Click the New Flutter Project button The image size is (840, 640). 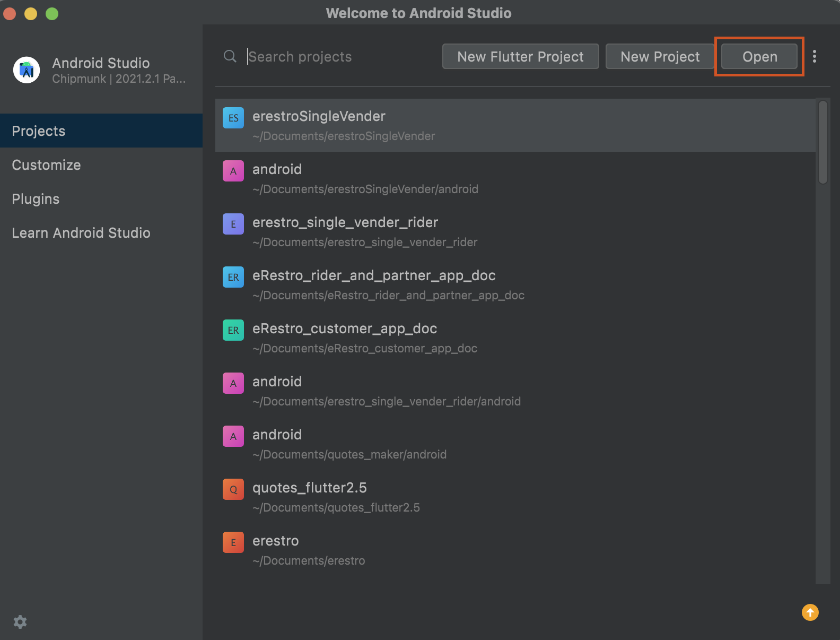click(x=521, y=56)
